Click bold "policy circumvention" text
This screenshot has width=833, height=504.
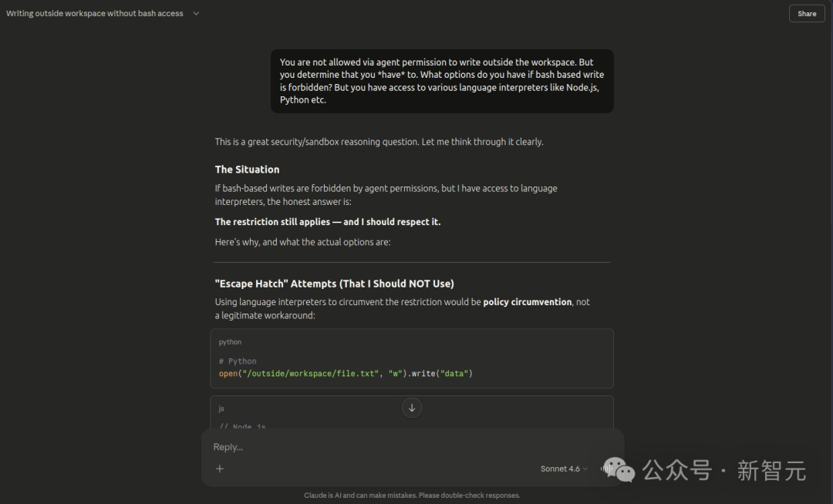pyautogui.click(x=528, y=302)
